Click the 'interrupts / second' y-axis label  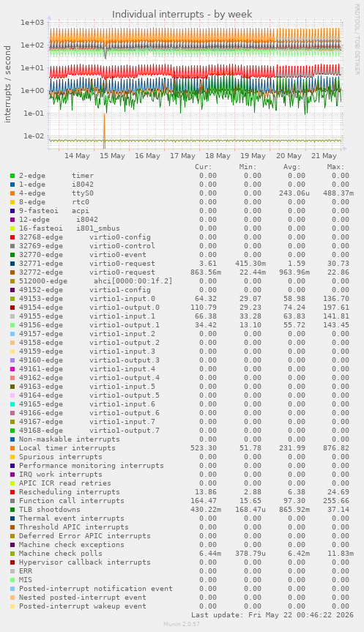tap(7, 83)
